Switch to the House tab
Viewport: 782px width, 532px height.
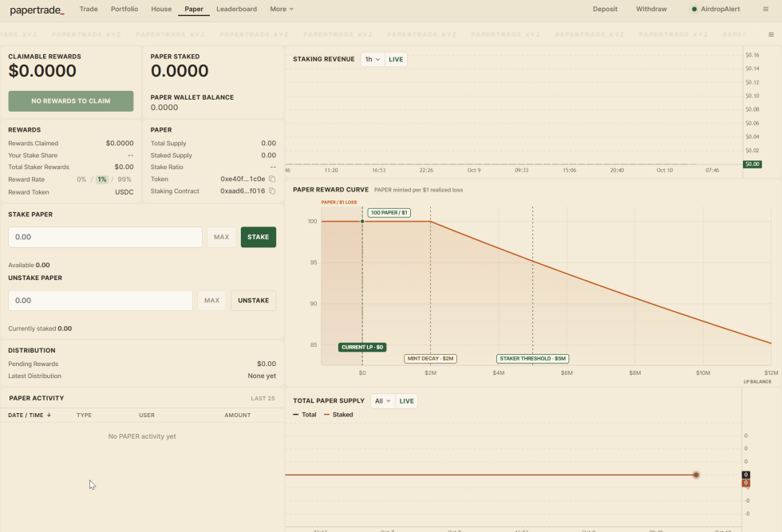coord(161,9)
